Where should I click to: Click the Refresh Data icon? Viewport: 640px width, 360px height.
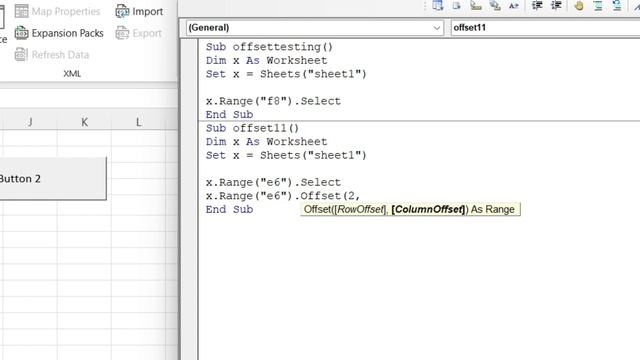[21, 54]
